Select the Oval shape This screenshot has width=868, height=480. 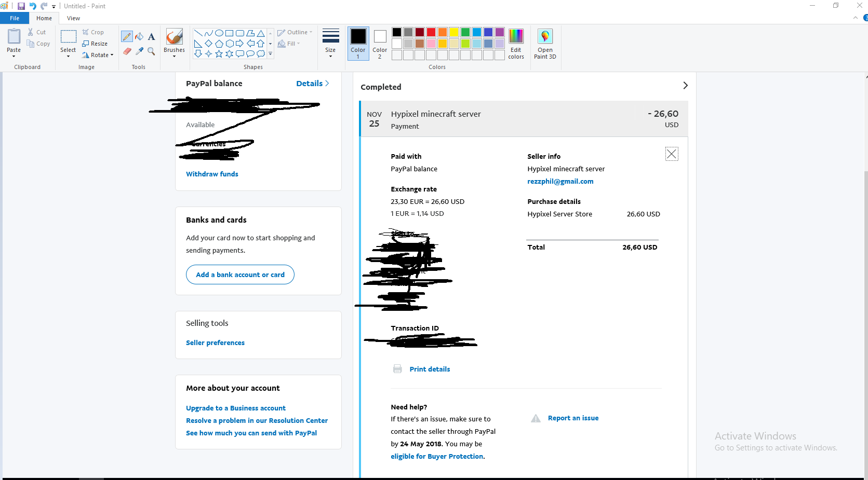pyautogui.click(x=219, y=33)
